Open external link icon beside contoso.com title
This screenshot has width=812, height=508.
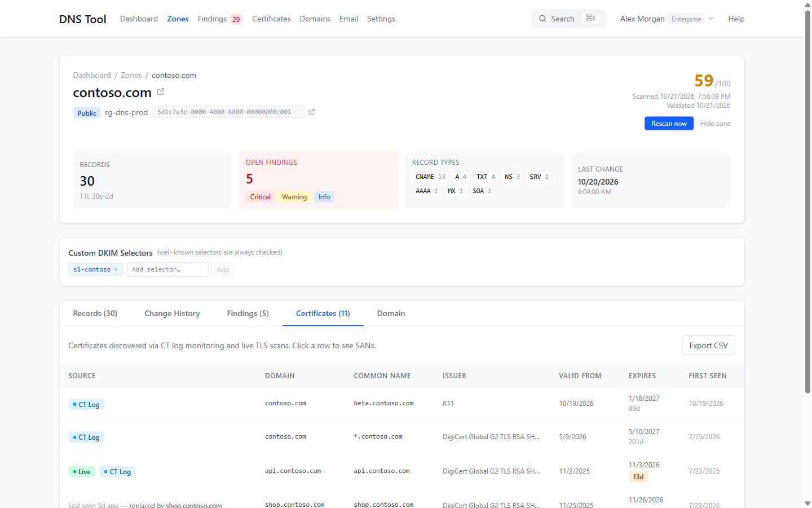[x=161, y=91]
